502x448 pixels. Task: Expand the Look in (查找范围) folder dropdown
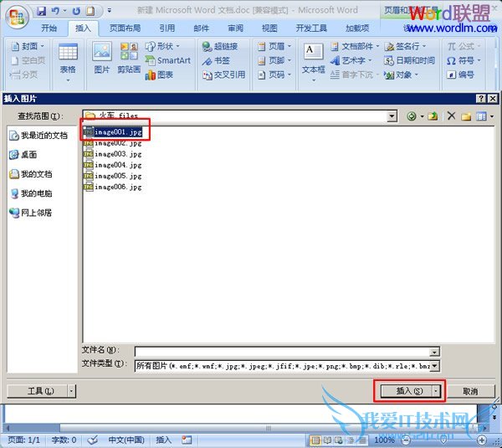point(392,116)
